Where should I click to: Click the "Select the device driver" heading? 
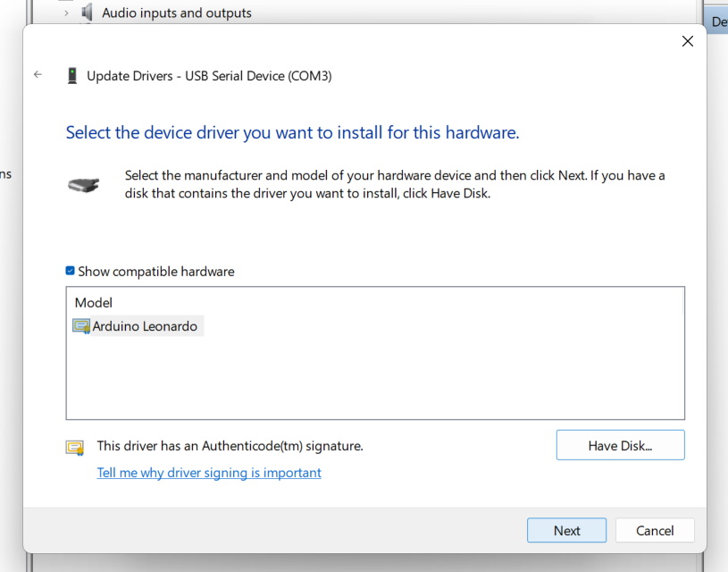[x=292, y=133]
